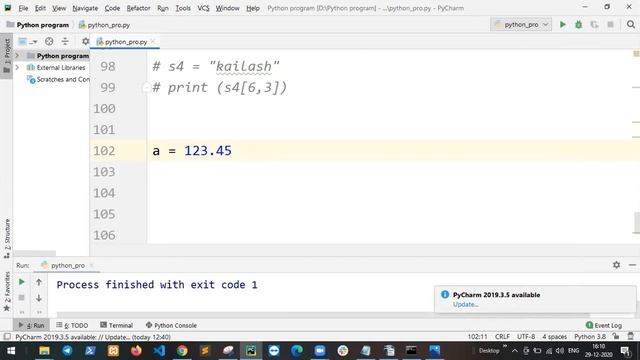The image size is (640, 360).
Task: Select the python_pro.py editor tab
Action: click(x=125, y=42)
